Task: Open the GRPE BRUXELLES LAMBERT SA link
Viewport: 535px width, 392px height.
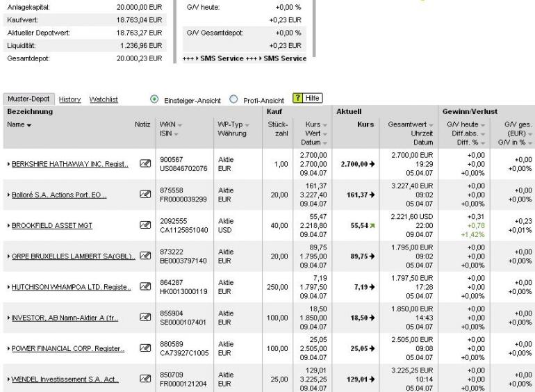Action: (74, 256)
